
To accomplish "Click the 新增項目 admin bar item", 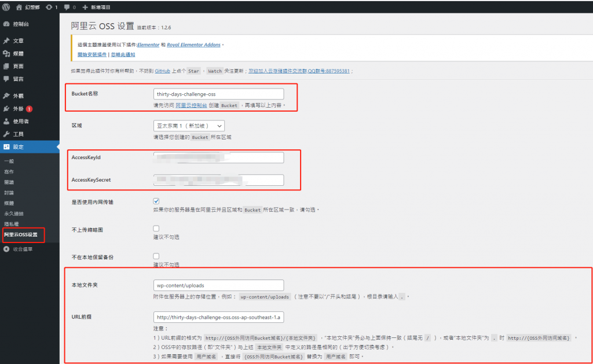I will click(97, 7).
